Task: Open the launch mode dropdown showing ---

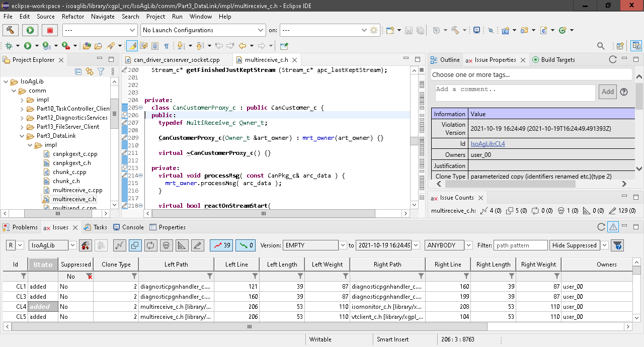Action: pyautogui.click(x=100, y=30)
